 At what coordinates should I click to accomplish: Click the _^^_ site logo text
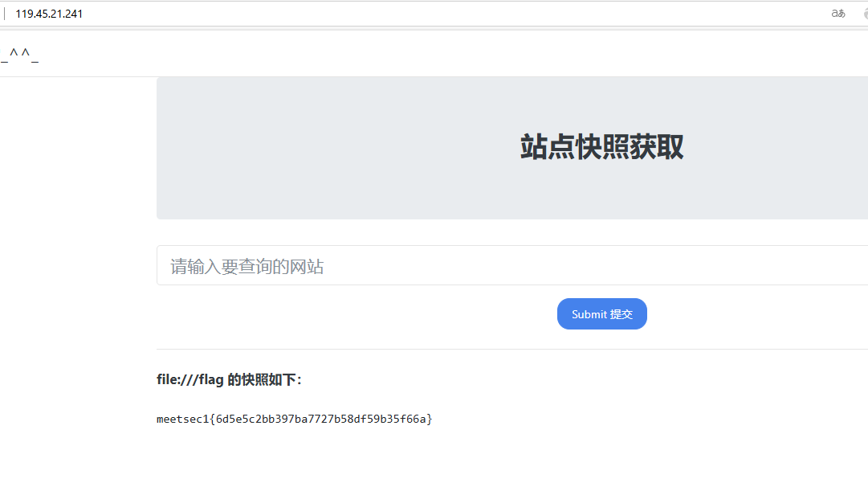coord(19,55)
